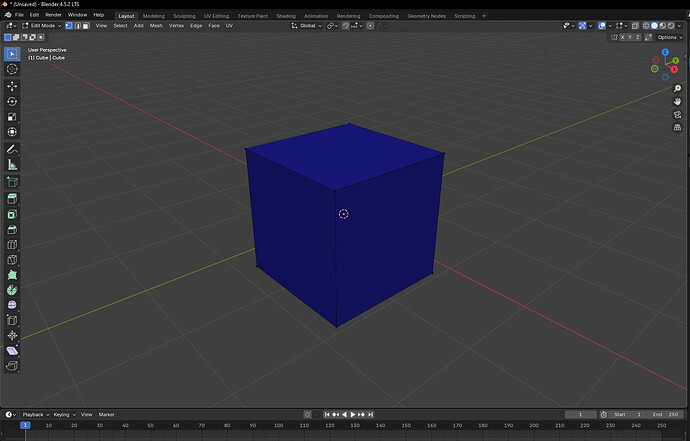Select the Select Box tool
This screenshot has width=690, height=441.
tap(12, 54)
